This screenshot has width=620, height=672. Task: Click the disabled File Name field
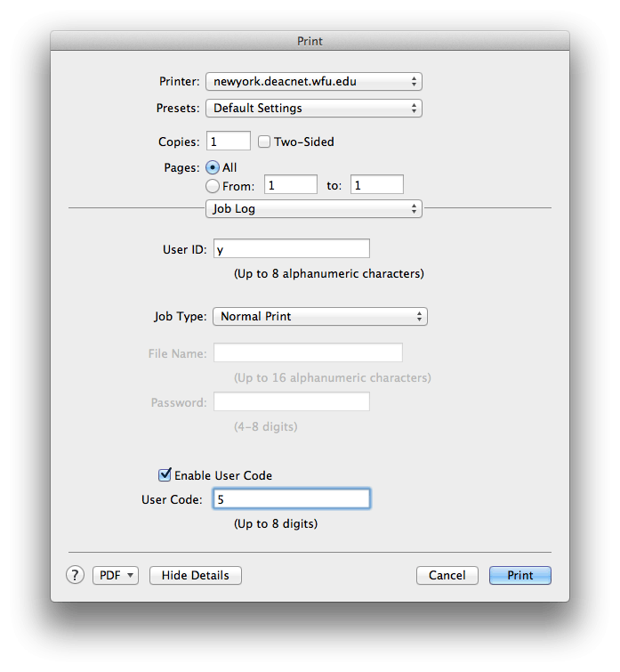308,352
